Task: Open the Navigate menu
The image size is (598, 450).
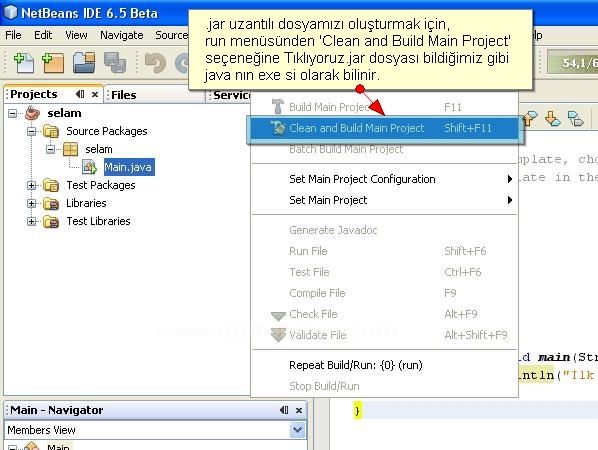Action: pos(122,35)
